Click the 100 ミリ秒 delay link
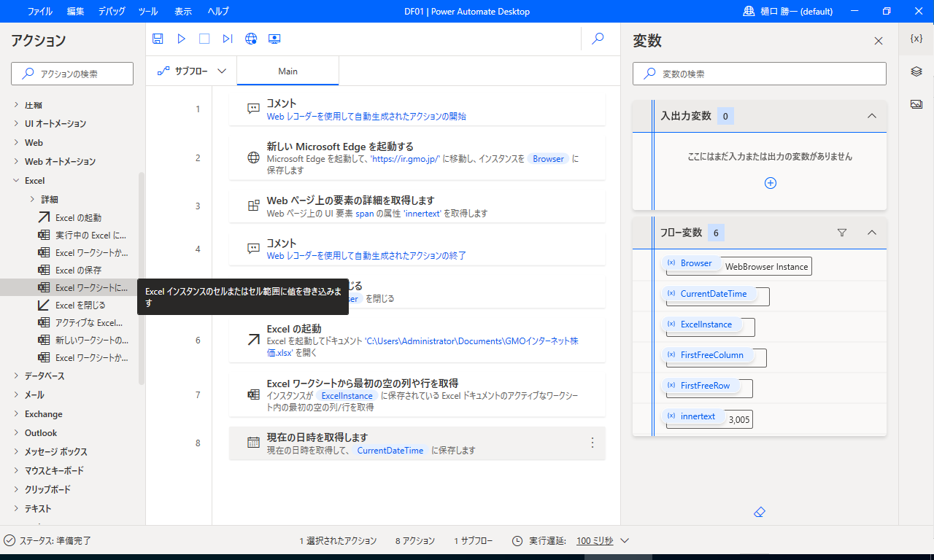The width and height of the screenshot is (934, 560). (x=595, y=541)
